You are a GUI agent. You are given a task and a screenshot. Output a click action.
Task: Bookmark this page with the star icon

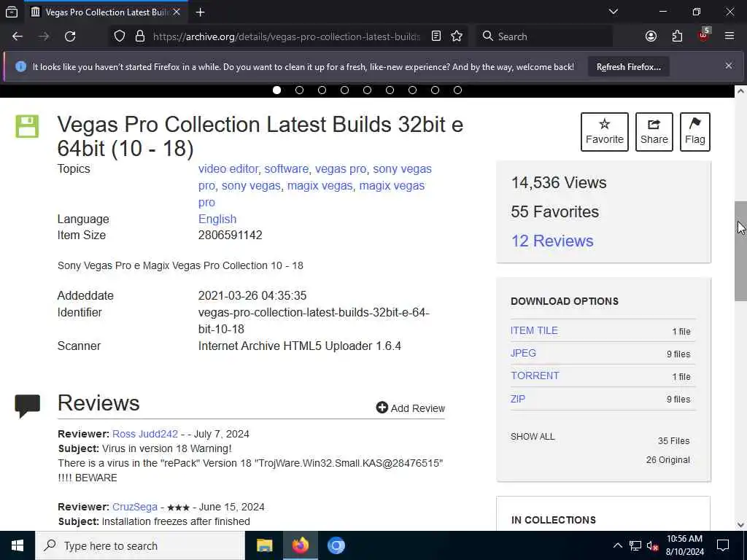pos(457,36)
